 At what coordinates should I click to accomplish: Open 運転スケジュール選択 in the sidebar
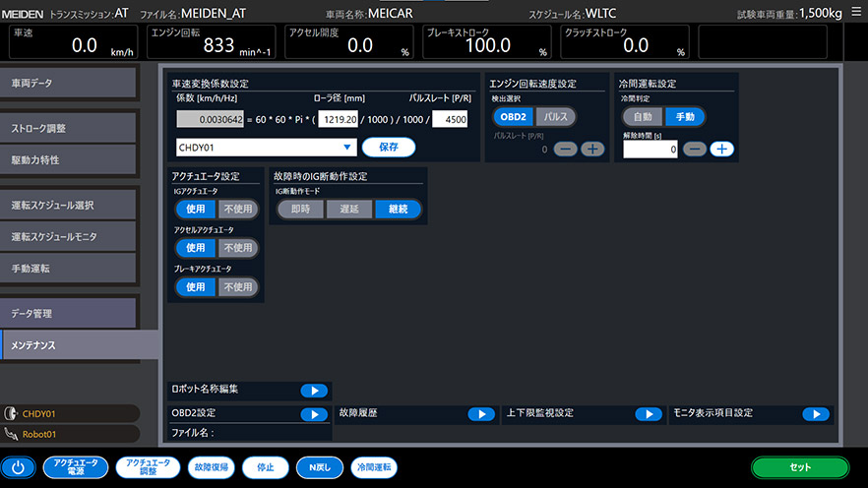[68, 205]
